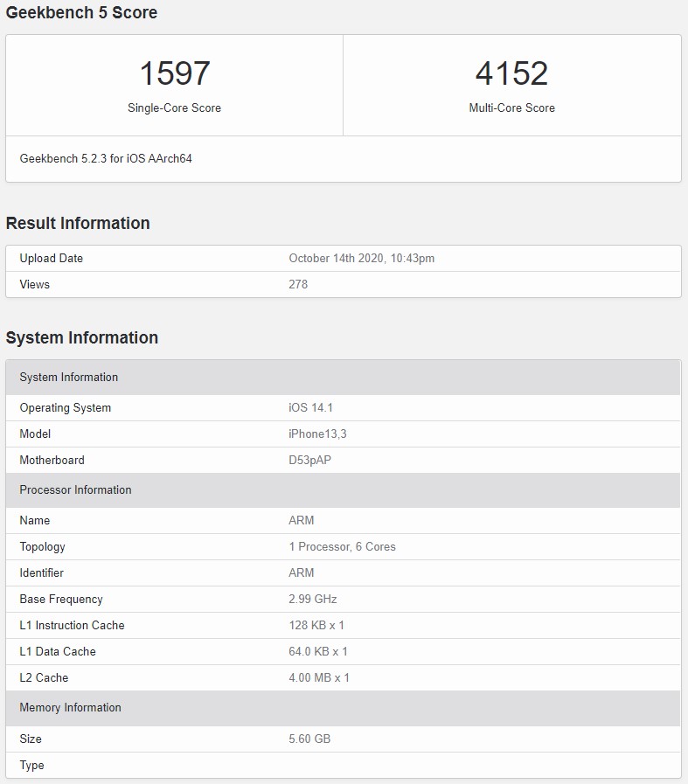Viewport: 688px width, 784px height.
Task: Select the Single-Core Score label
Action: click(x=174, y=108)
